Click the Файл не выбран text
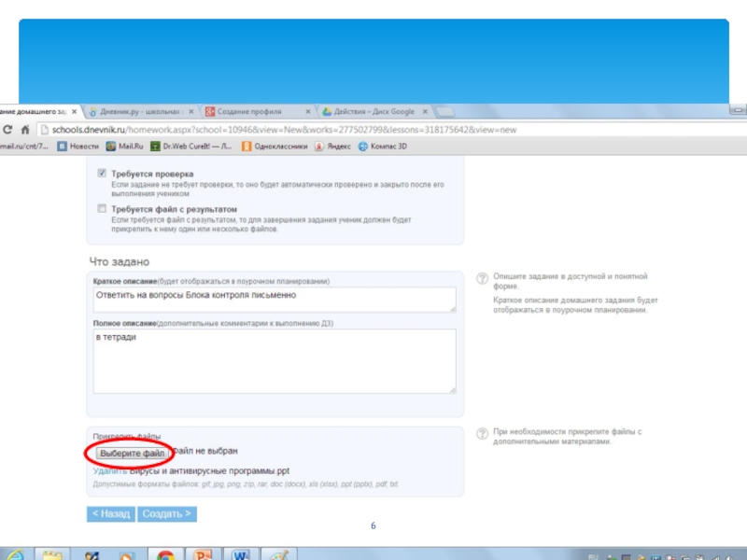 (205, 451)
